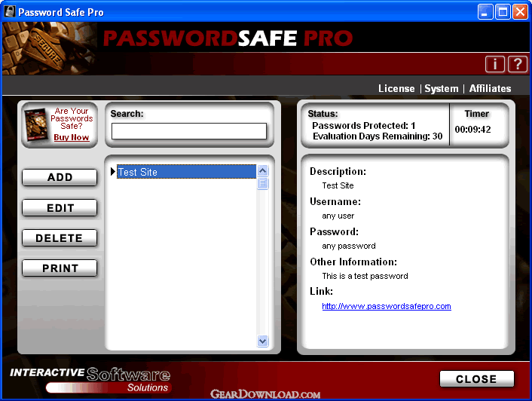Focus the Search input field
The image size is (532, 401).
(189, 131)
